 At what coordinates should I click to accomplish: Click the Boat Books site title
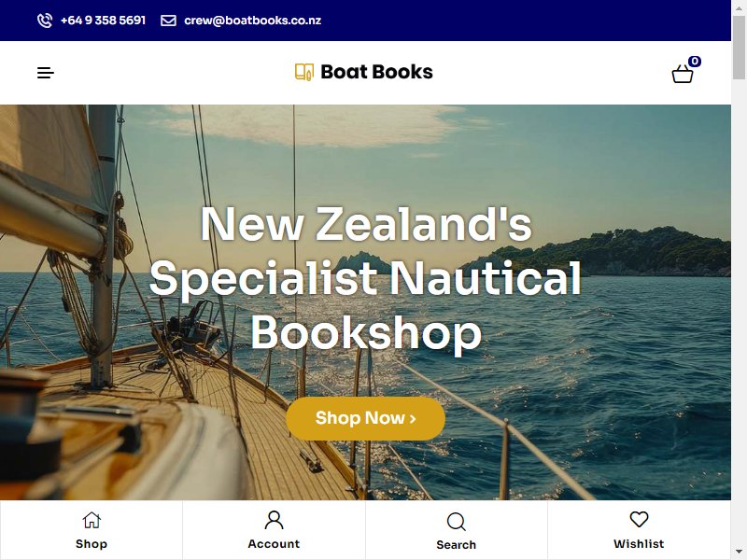click(377, 72)
